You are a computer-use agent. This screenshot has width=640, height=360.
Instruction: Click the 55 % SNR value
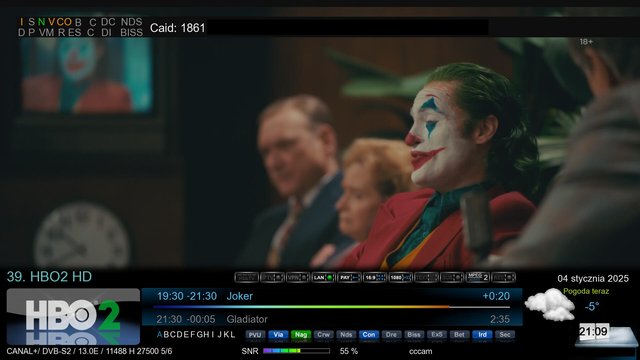[x=349, y=351]
